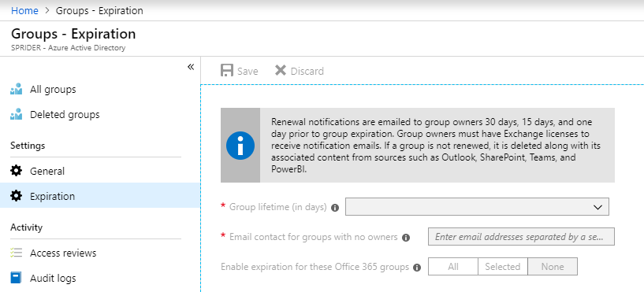Set expiration to Selected groups

pyautogui.click(x=503, y=267)
